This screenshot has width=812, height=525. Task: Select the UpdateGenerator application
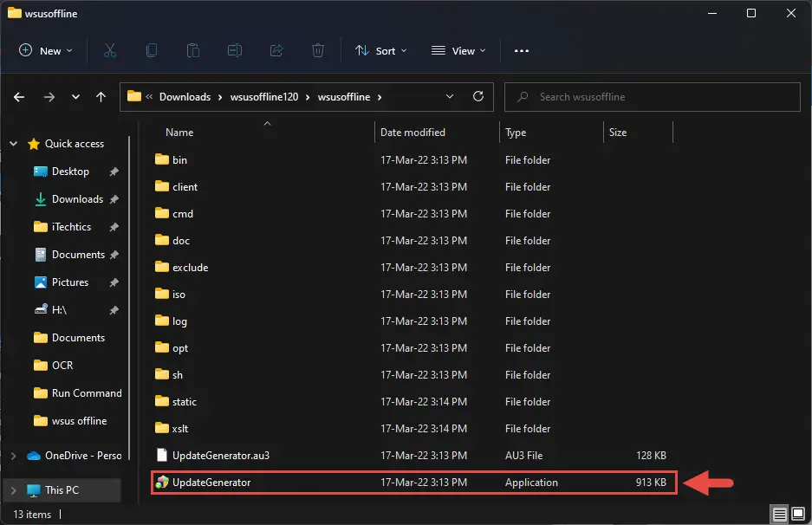(412, 483)
